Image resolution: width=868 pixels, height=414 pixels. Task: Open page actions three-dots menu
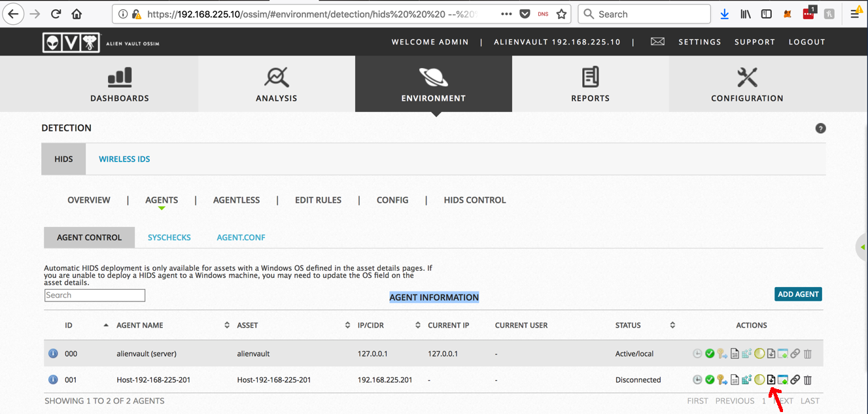click(506, 14)
